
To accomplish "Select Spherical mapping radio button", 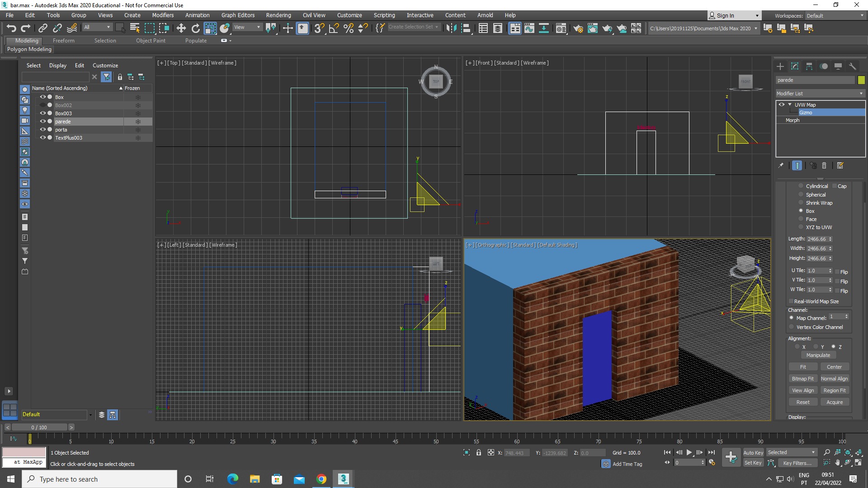I will 801,194.
